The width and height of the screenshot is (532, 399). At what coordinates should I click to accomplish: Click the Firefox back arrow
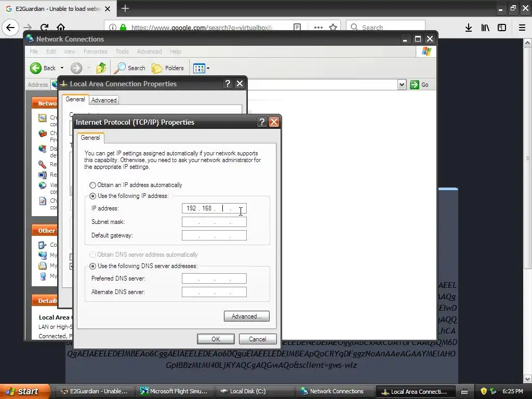pos(10,28)
